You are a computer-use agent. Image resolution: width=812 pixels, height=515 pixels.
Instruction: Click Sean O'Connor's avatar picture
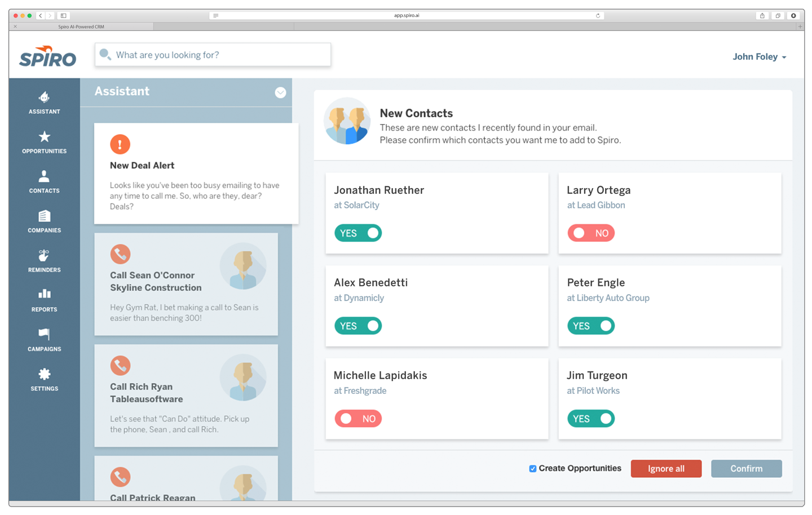pos(243,267)
